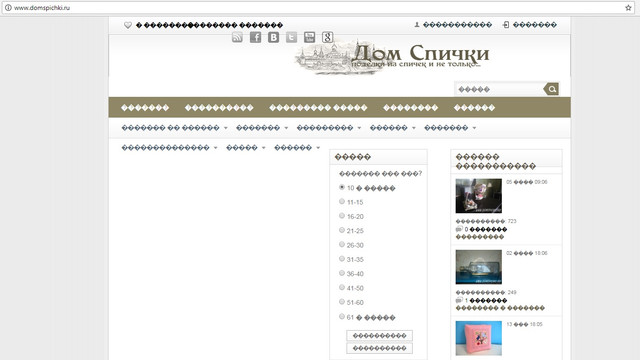Select the 31-35 poll option
The image size is (640, 360).
342,258
